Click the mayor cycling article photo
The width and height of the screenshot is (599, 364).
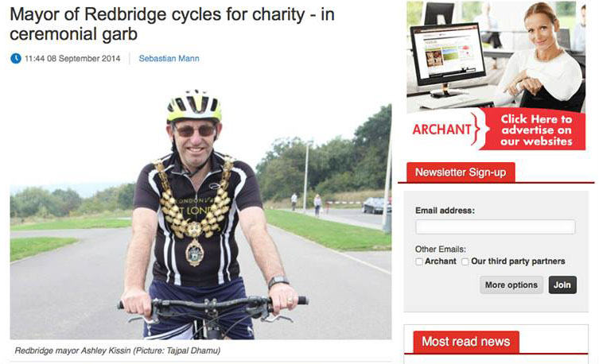pos(200,214)
